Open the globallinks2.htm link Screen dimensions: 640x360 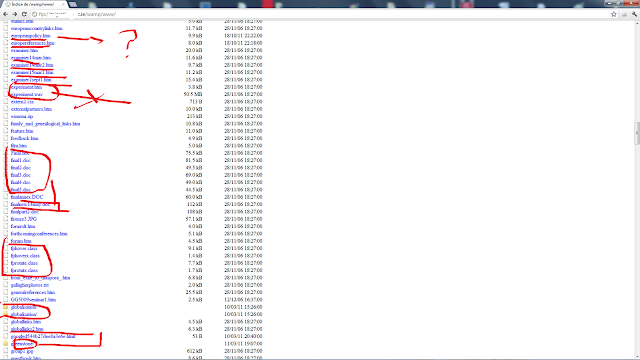click(27, 329)
